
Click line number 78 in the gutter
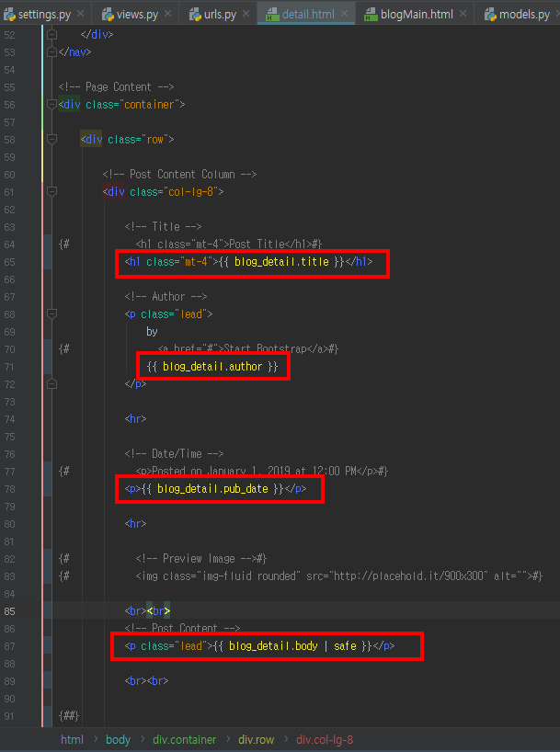click(x=9, y=489)
